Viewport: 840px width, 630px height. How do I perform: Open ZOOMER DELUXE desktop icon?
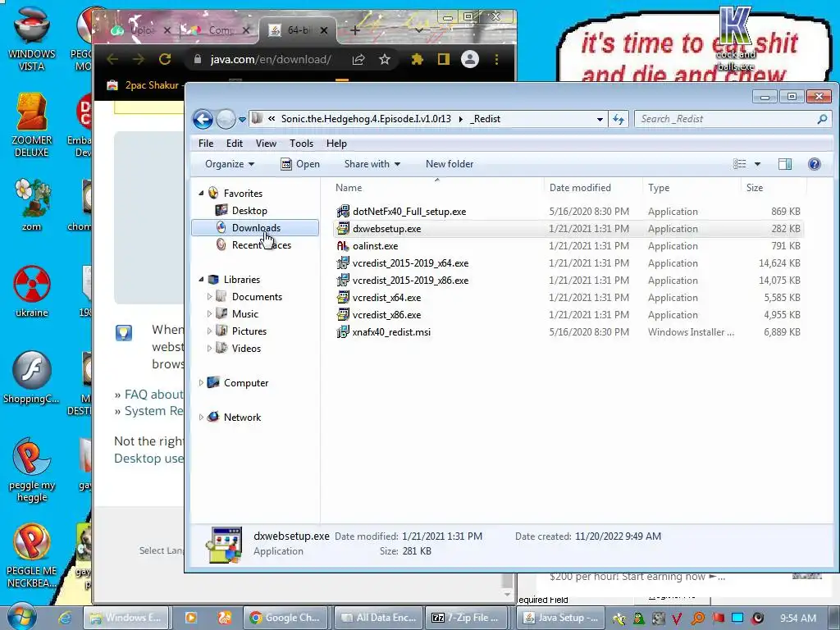(x=32, y=125)
